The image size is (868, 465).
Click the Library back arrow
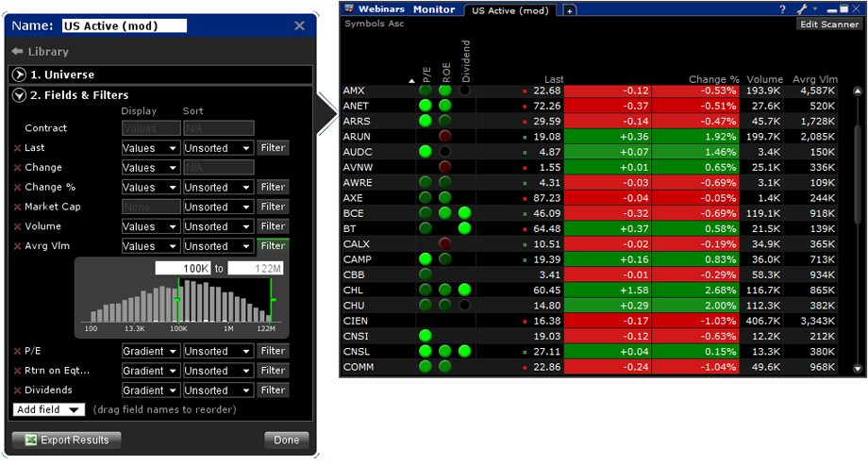(17, 52)
